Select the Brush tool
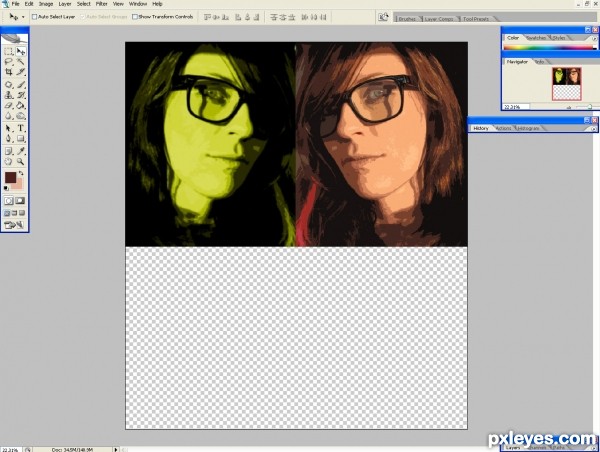The height and width of the screenshot is (452, 600). click(21, 85)
